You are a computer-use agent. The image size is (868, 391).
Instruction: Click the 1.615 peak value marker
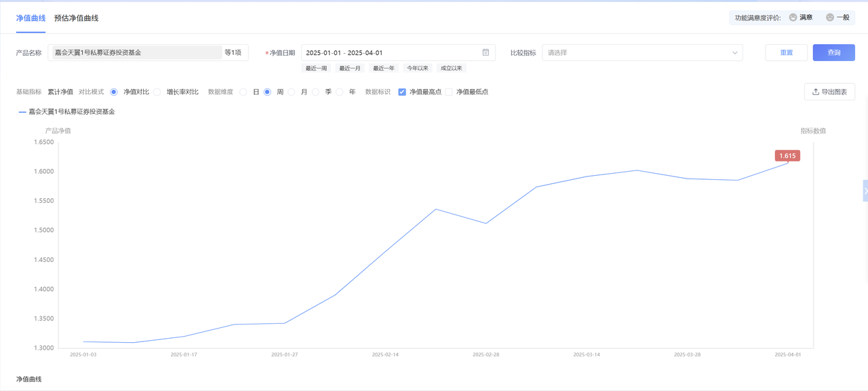click(x=787, y=155)
